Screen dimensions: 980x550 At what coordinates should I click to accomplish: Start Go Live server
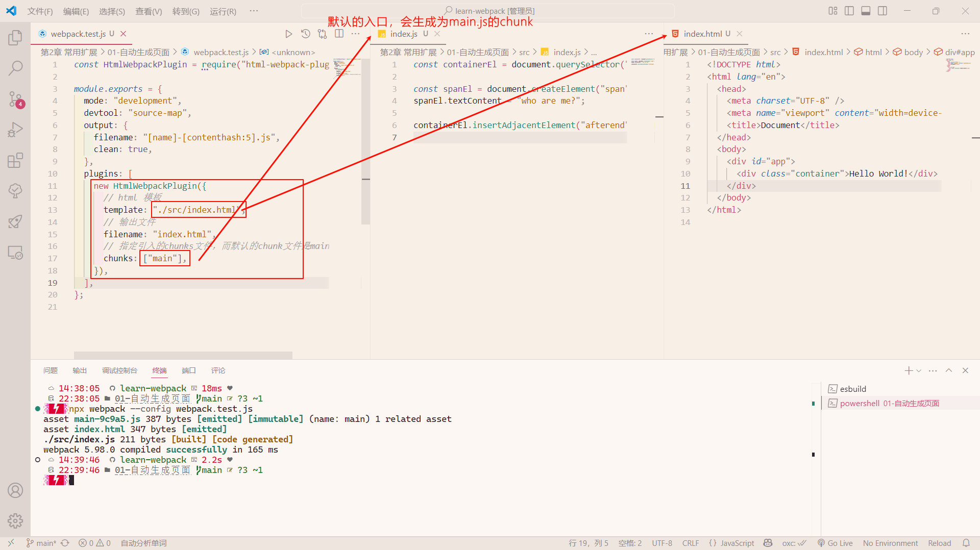(x=835, y=543)
